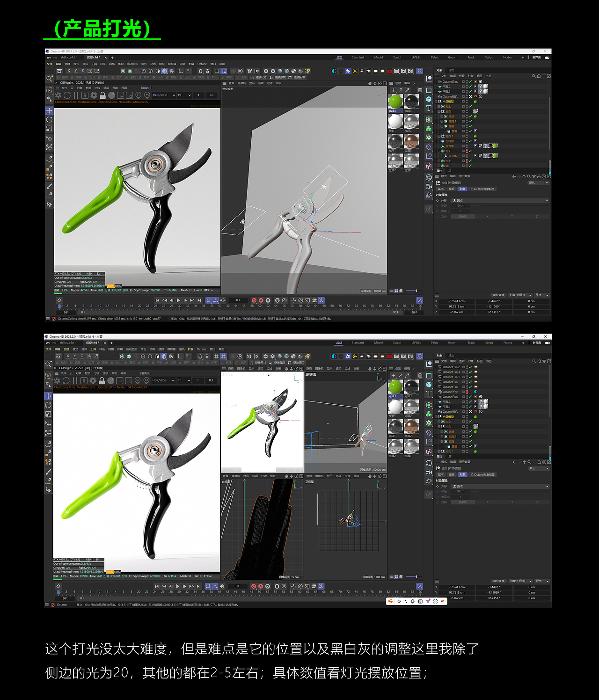Add Text spline T icon in upper window
599x700 pixels.
click(429, 108)
